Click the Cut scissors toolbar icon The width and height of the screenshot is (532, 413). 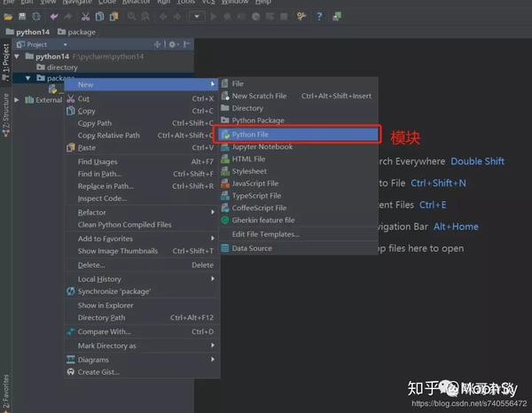[x=85, y=16]
